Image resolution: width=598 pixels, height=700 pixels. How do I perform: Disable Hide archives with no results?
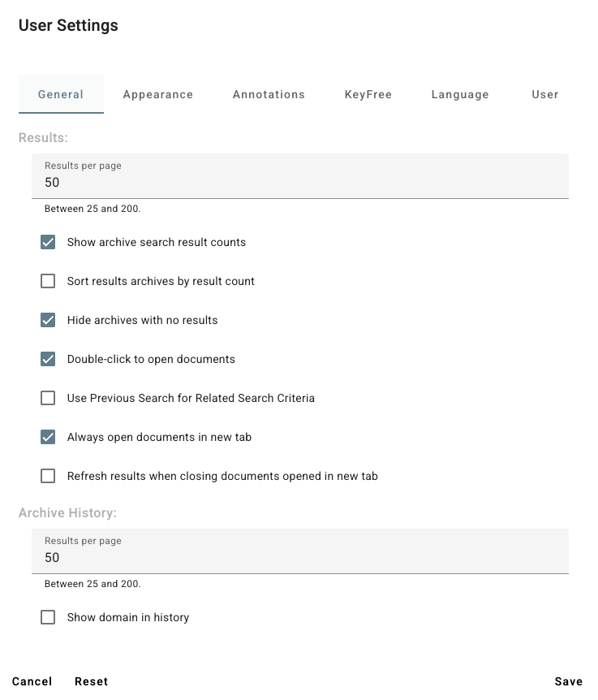pyautogui.click(x=48, y=320)
